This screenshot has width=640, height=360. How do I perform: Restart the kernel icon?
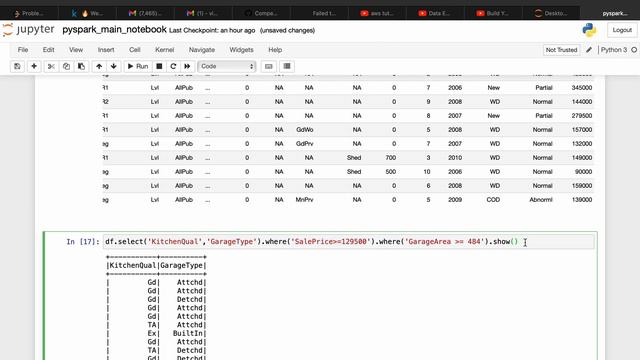(x=173, y=66)
